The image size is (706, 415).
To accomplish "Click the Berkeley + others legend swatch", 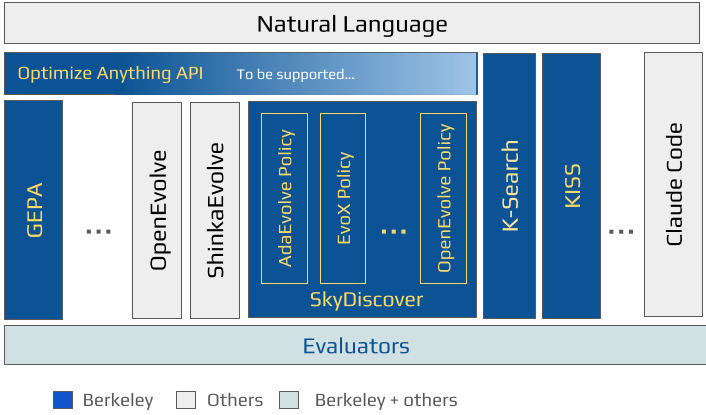I will (290, 400).
